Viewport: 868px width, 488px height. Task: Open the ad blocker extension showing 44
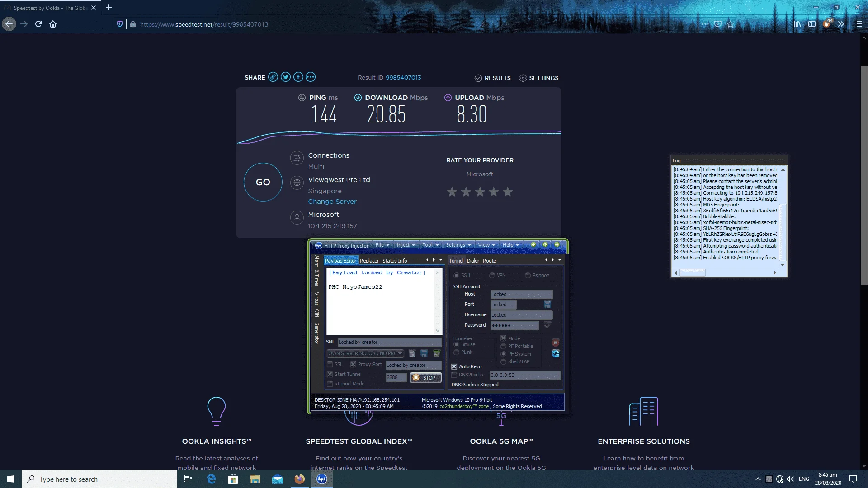point(827,23)
